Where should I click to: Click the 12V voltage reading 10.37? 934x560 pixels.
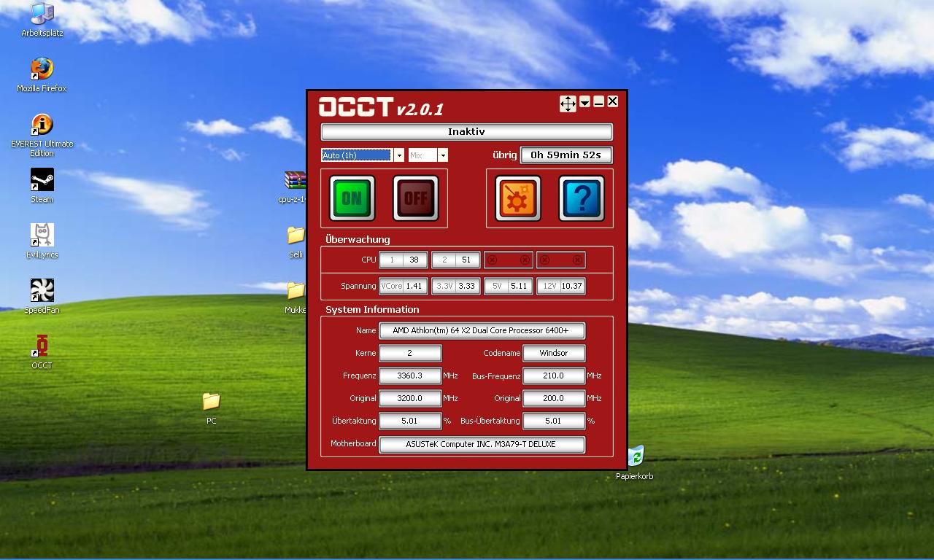(572, 286)
